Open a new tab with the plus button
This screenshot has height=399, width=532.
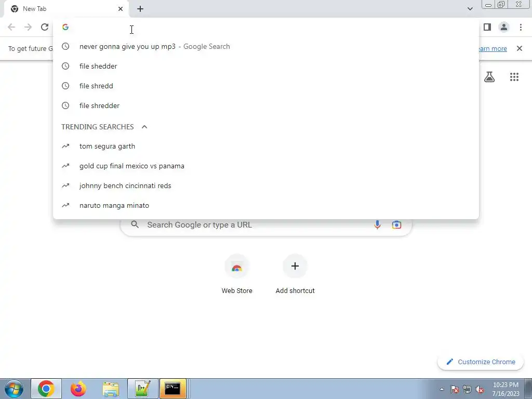(x=140, y=9)
